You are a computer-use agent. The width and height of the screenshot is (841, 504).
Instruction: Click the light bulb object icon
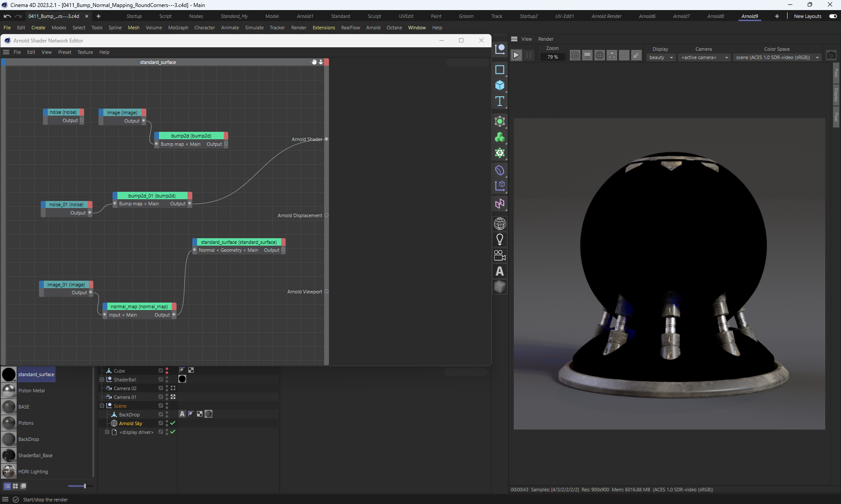[500, 240]
